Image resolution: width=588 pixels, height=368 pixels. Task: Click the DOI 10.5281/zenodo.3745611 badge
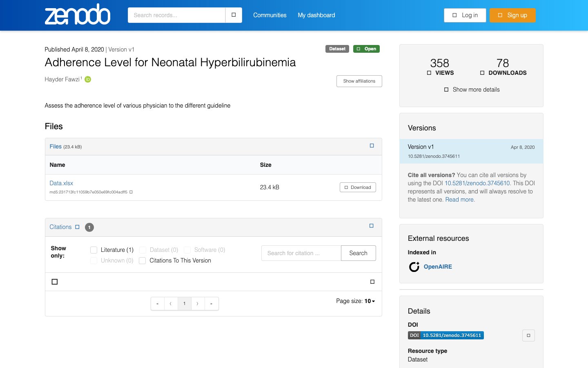click(445, 335)
